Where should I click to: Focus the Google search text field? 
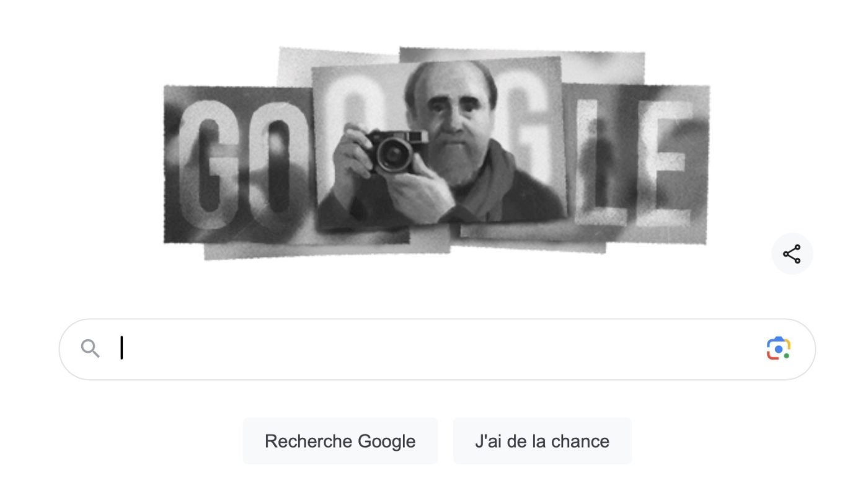click(437, 349)
